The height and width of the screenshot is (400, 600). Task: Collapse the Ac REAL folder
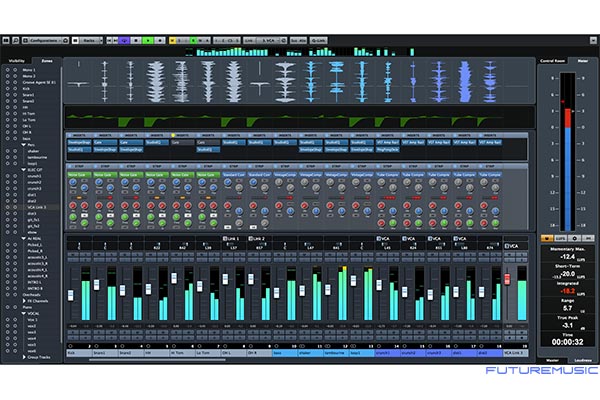(23, 238)
